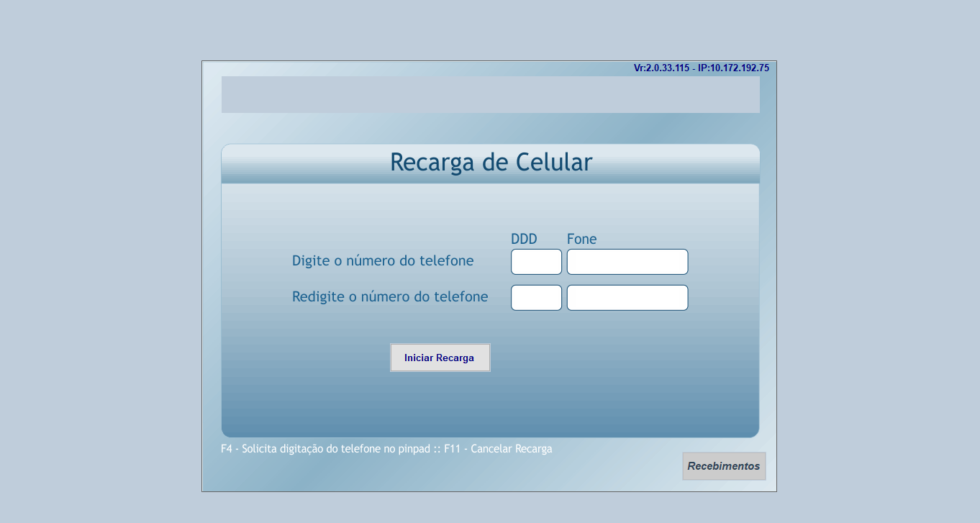
Task: Click the Recarga de Celular title
Action: tap(491, 162)
